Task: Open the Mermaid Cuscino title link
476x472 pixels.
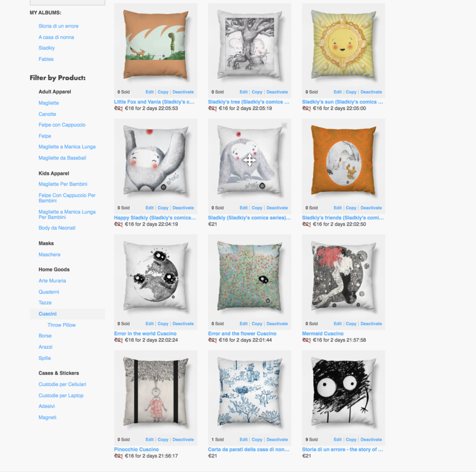Action: click(323, 333)
